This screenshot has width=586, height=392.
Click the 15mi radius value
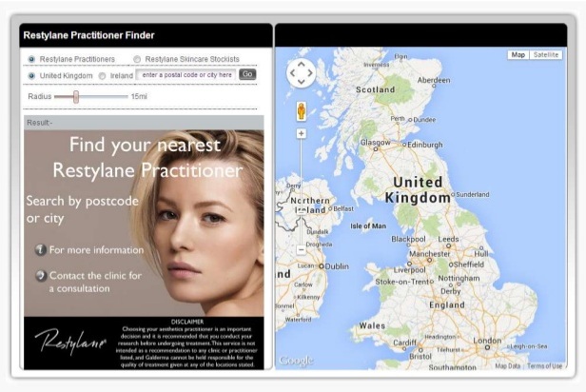click(139, 96)
